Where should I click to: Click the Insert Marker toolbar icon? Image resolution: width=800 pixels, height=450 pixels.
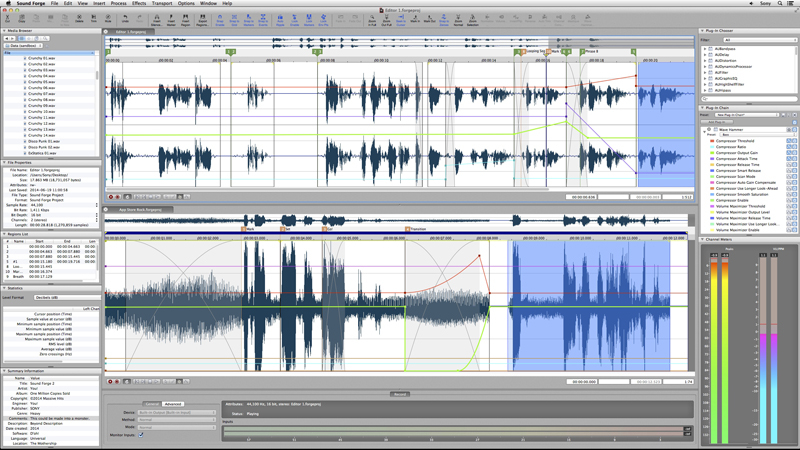171,20
